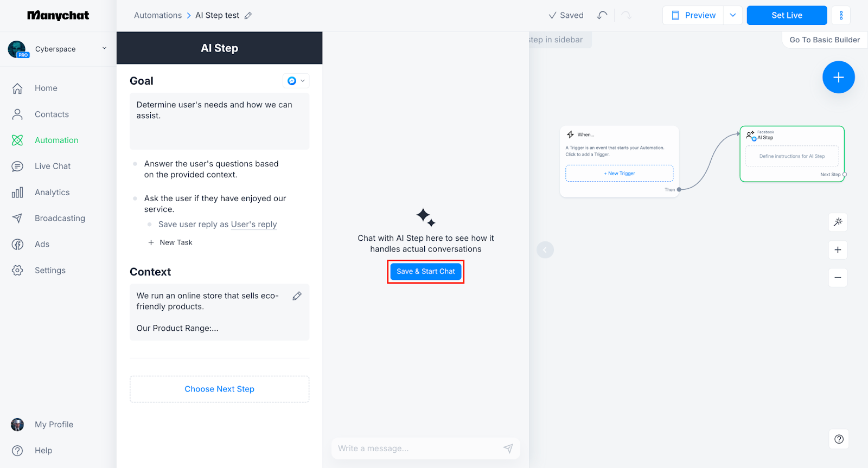Go to Broadcasting in the sidebar
This screenshot has width=868, height=468.
point(60,219)
